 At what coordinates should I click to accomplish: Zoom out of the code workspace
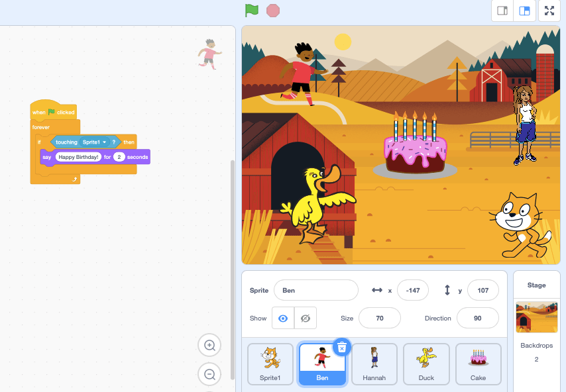pos(209,374)
